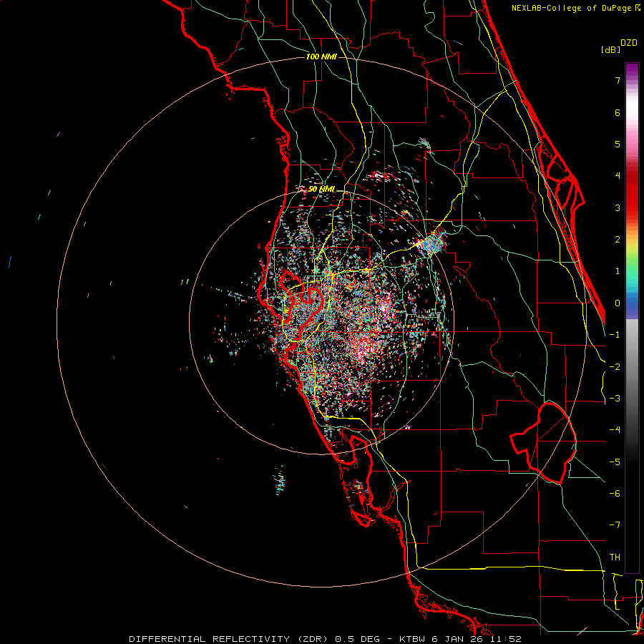Click the 0 value on color scale
Image resolution: width=644 pixels, height=644 pixels.
click(618, 303)
